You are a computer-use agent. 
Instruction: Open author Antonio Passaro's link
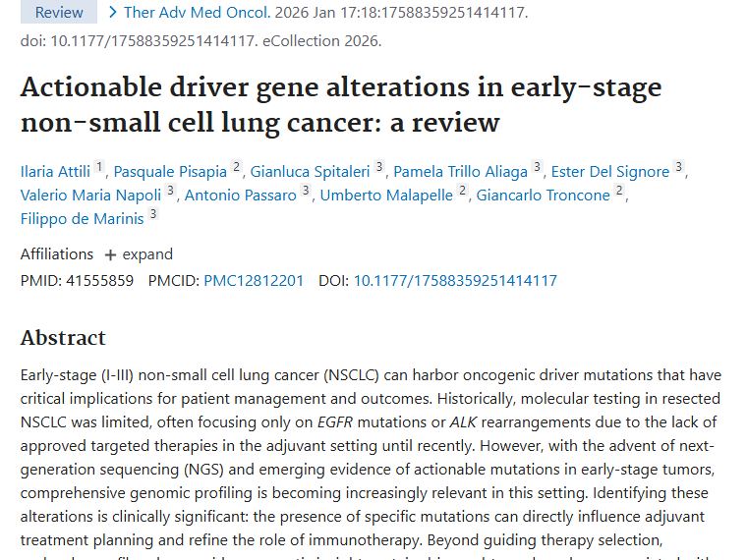click(240, 195)
